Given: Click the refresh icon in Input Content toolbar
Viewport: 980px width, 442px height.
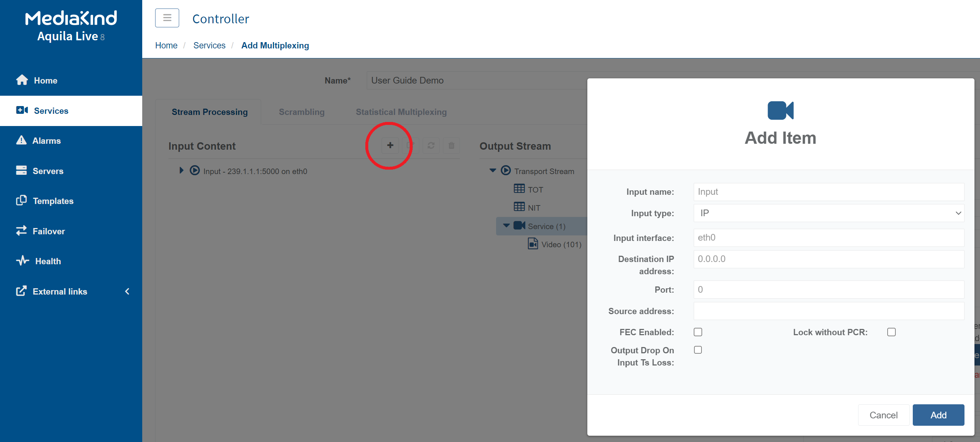Looking at the screenshot, I should [431, 146].
